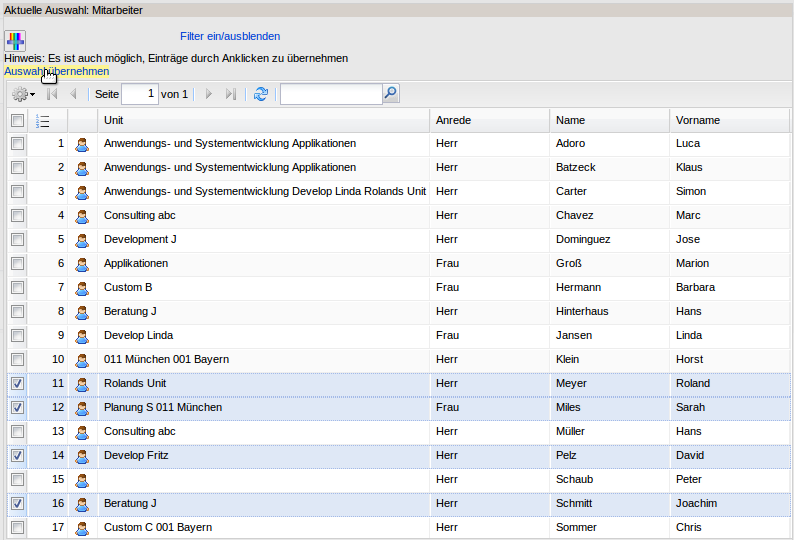Sort by the Anrede column header
This screenshot has width=794, height=540.
(x=453, y=121)
